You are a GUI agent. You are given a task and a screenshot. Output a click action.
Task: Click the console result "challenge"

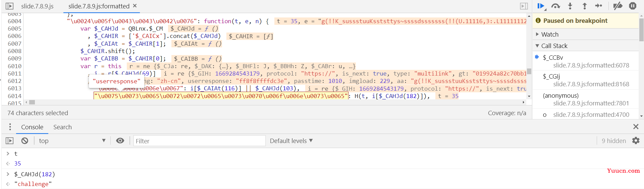33,184
